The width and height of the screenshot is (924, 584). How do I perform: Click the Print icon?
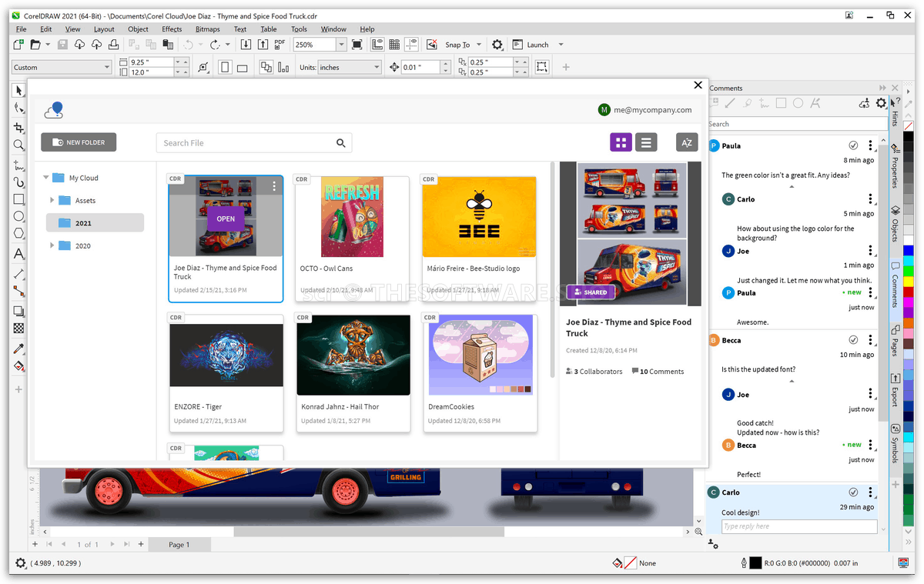pyautogui.click(x=112, y=45)
